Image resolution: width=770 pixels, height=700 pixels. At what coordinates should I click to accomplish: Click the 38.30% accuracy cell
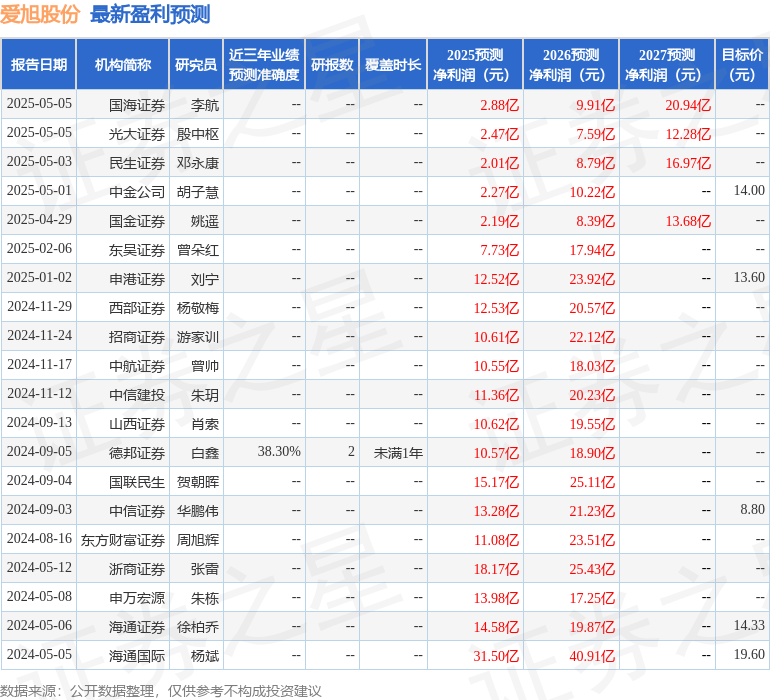(279, 452)
